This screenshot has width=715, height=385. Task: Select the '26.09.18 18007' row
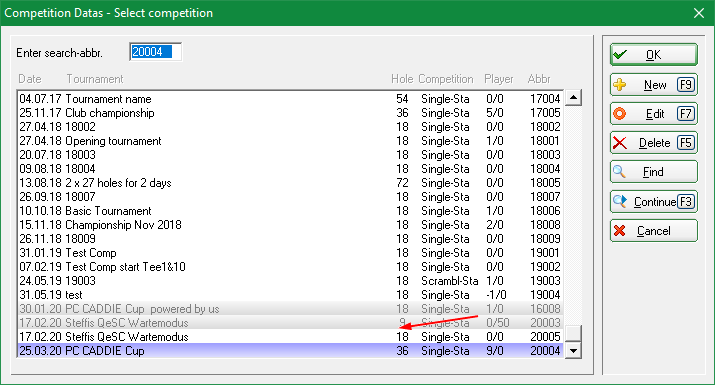click(x=290, y=197)
